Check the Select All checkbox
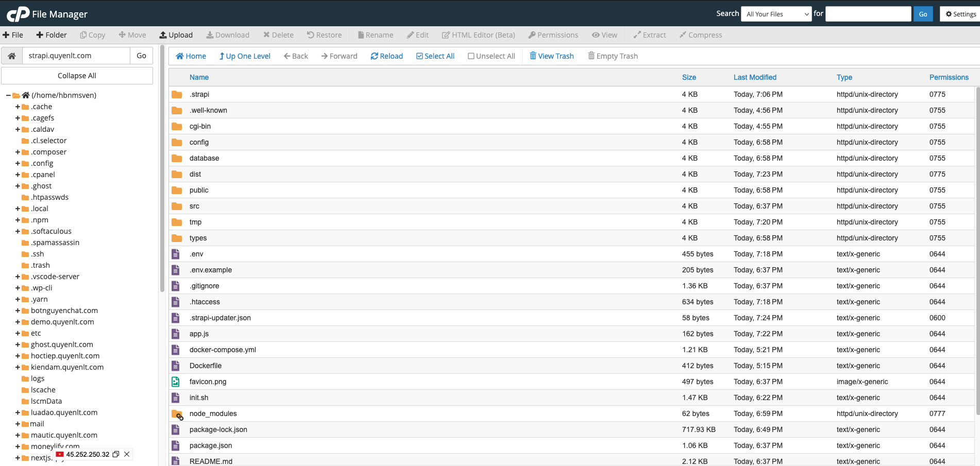Image resolution: width=980 pixels, height=466 pixels. pyautogui.click(x=419, y=56)
